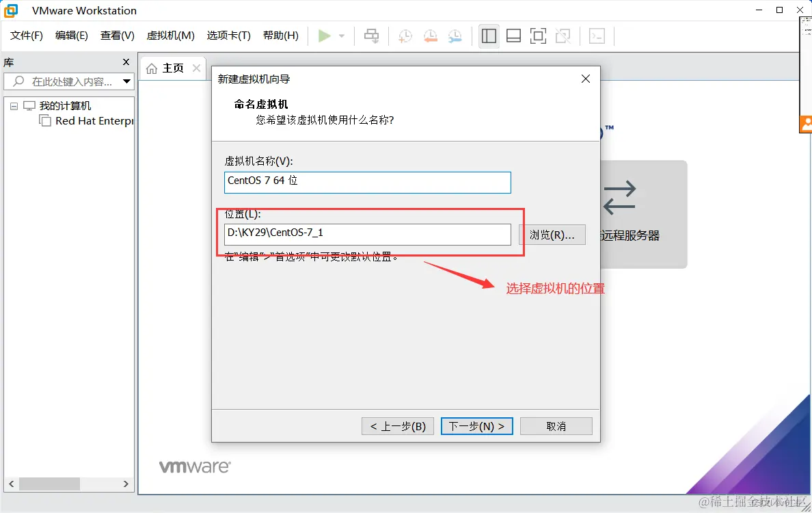Open the 选项卡(T) menu
Screen dimensions: 812x513
point(228,36)
